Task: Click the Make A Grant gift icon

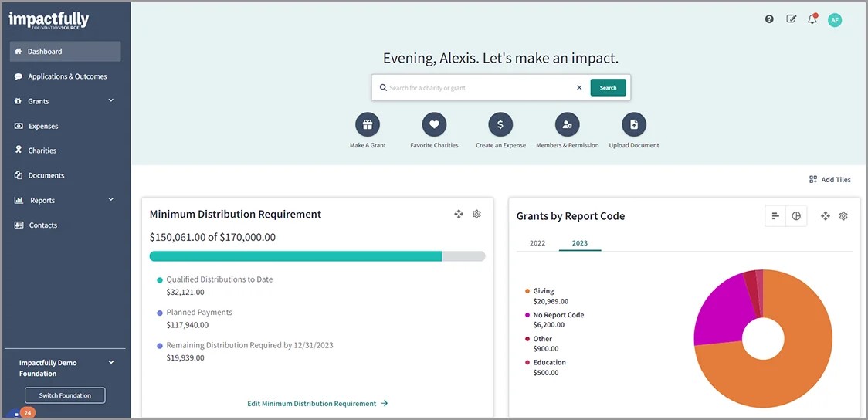Action: (x=368, y=124)
